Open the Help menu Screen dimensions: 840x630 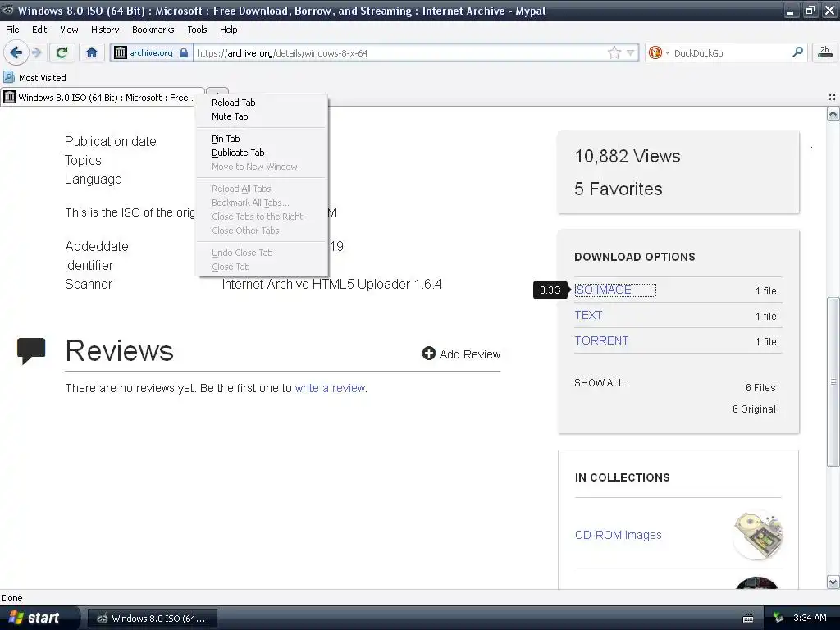[x=228, y=30]
